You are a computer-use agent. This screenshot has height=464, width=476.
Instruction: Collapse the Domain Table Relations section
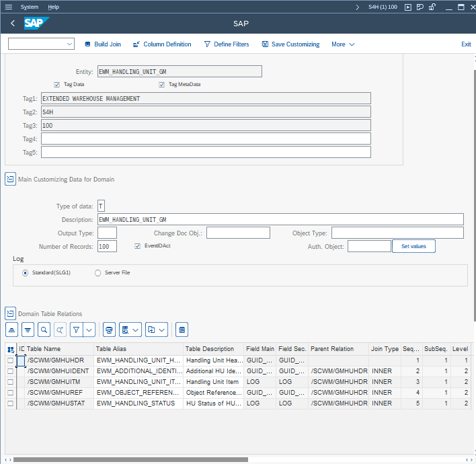pos(10,313)
